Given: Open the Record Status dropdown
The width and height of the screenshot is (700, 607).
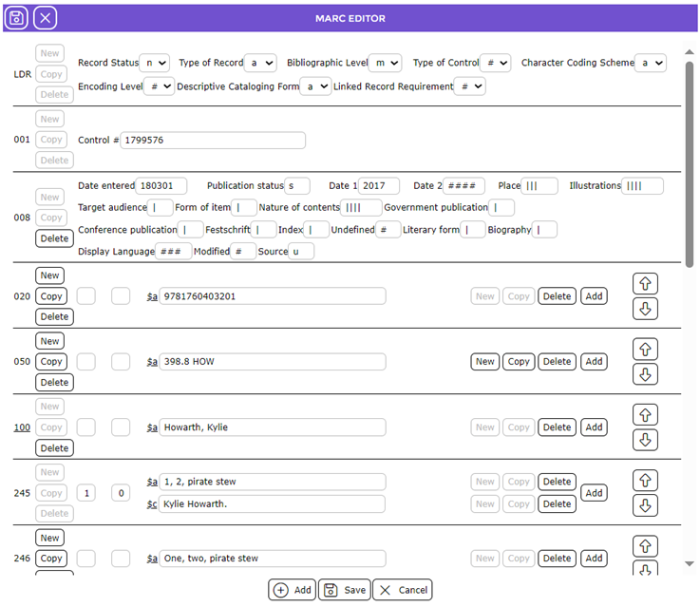Looking at the screenshot, I should [x=155, y=63].
